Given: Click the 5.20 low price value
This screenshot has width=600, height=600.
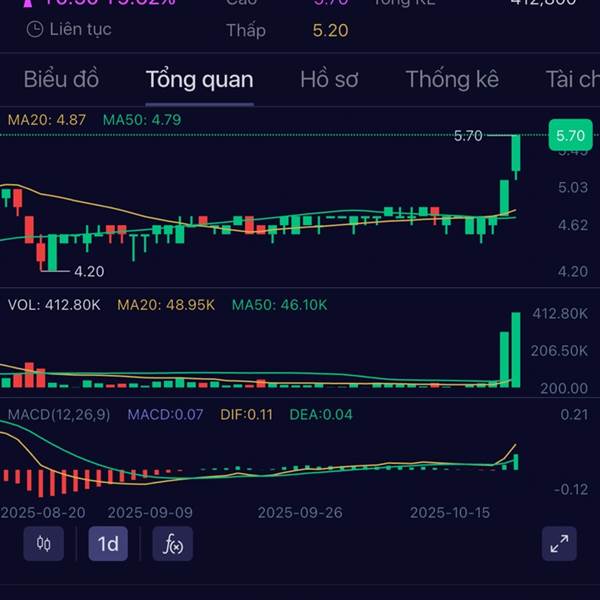Looking at the screenshot, I should 330,31.
